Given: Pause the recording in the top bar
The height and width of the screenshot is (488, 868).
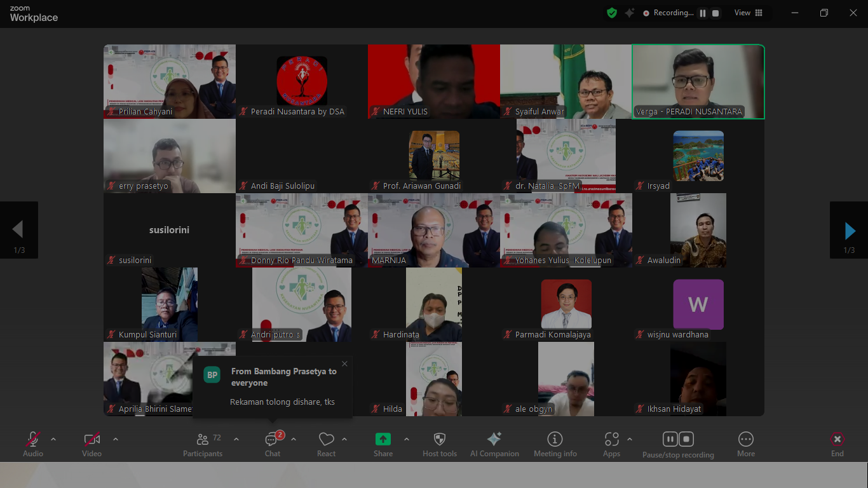Looking at the screenshot, I should pos(703,13).
